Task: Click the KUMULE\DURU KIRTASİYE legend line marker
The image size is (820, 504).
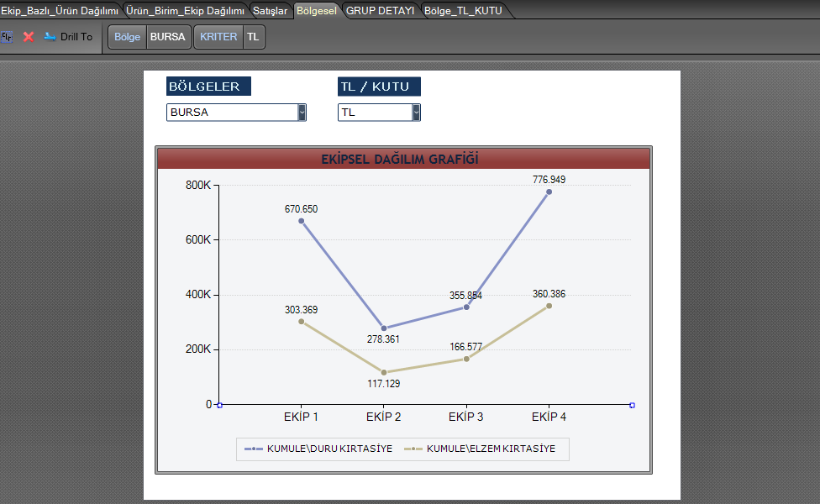Action: click(x=254, y=449)
